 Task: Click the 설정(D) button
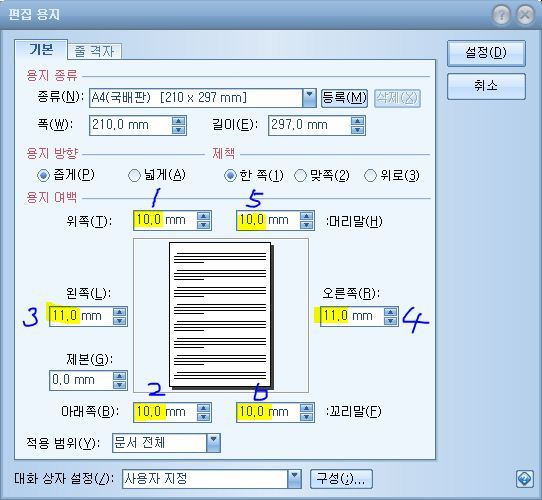[x=486, y=53]
